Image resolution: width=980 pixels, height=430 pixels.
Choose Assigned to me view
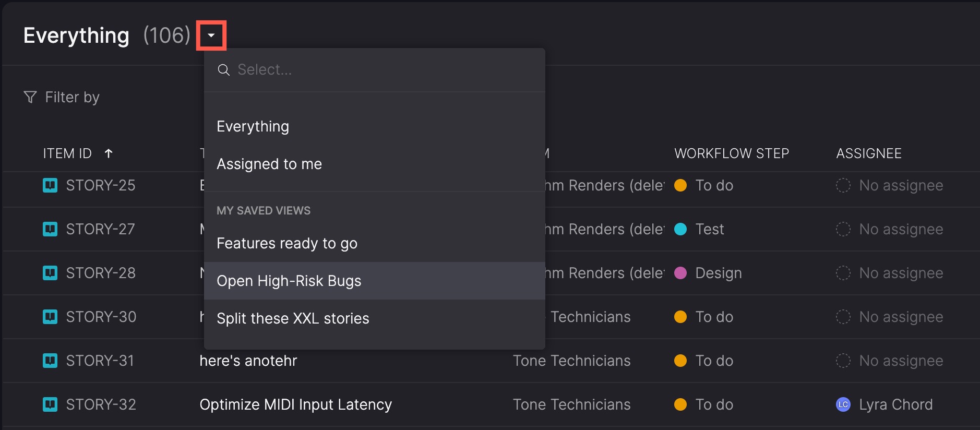[x=269, y=164]
